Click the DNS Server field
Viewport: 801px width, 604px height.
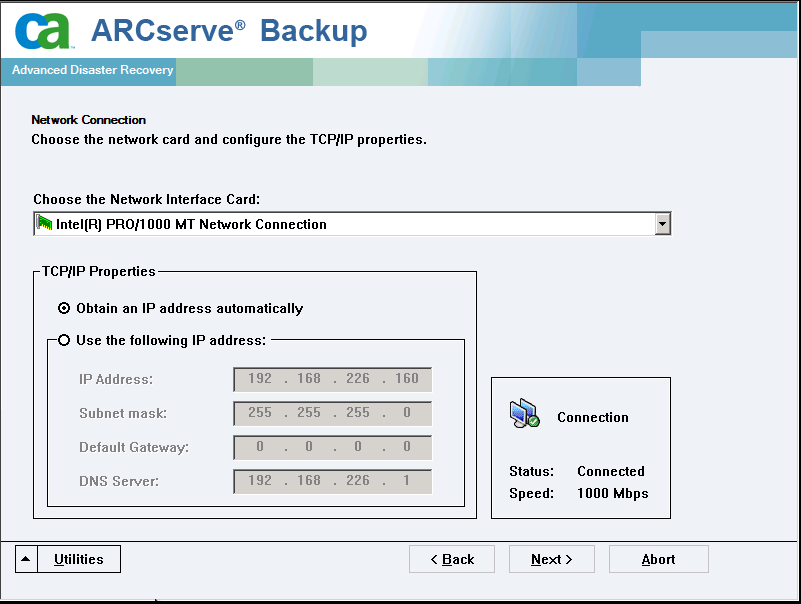pos(333,481)
